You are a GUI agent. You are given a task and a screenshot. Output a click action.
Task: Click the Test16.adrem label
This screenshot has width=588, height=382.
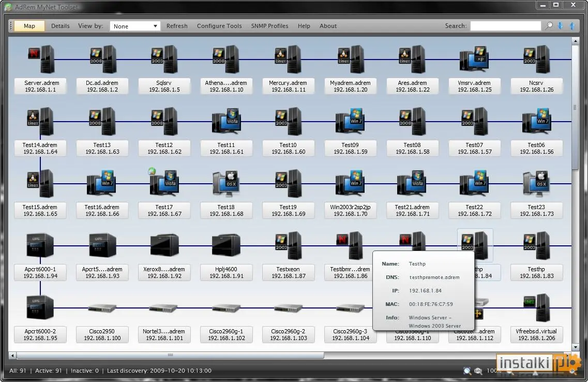point(102,211)
